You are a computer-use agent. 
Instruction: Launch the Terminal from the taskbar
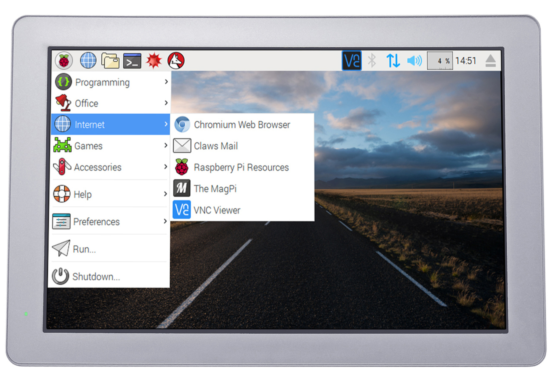pos(132,61)
